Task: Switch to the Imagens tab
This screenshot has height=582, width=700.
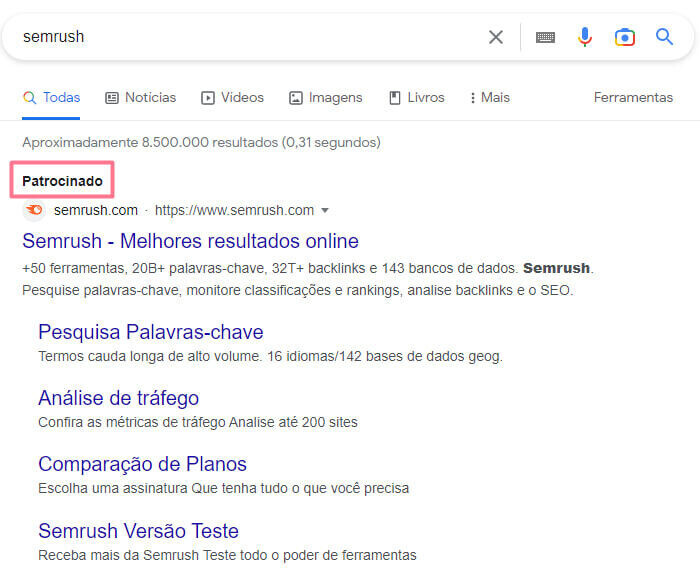Action: tap(326, 98)
